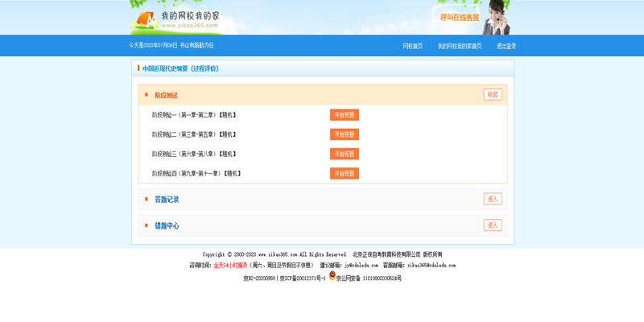The height and width of the screenshot is (322, 644).
Task: Go to 网校首页 in the navigation bar
Action: pos(412,46)
